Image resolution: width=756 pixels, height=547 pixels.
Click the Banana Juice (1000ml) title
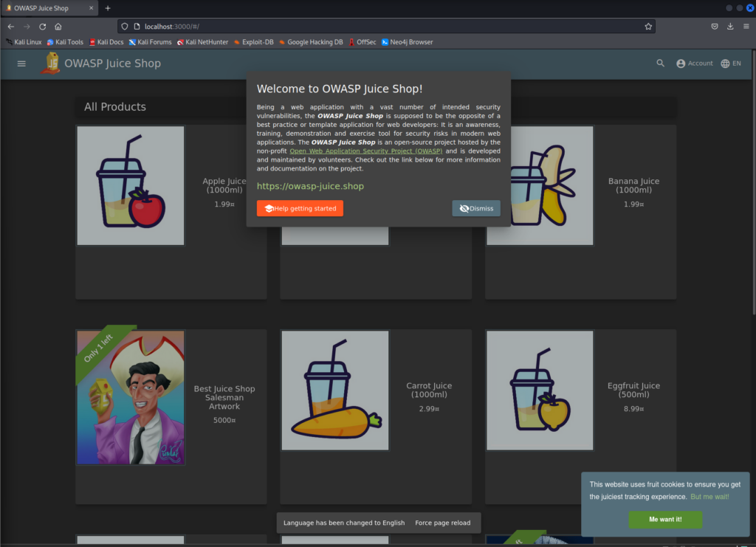point(633,185)
